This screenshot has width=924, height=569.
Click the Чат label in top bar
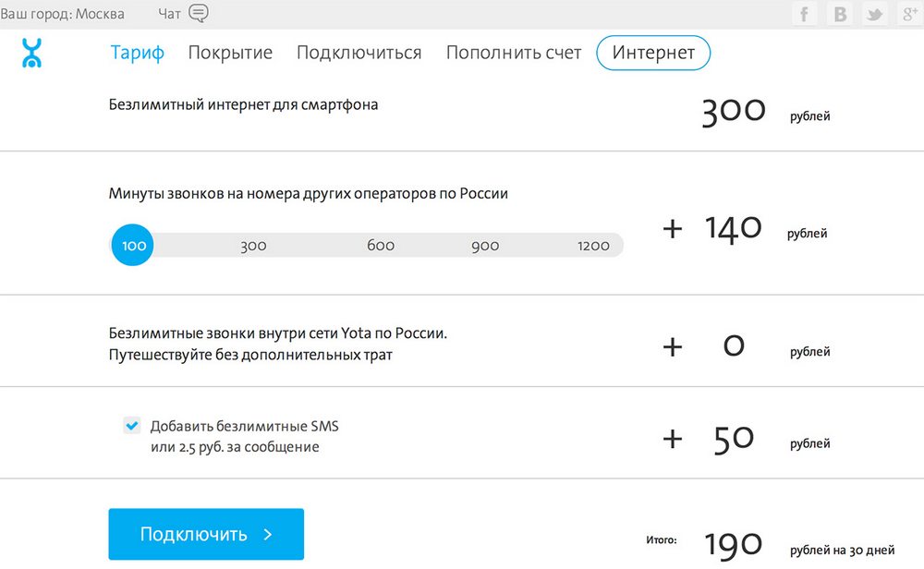point(169,14)
